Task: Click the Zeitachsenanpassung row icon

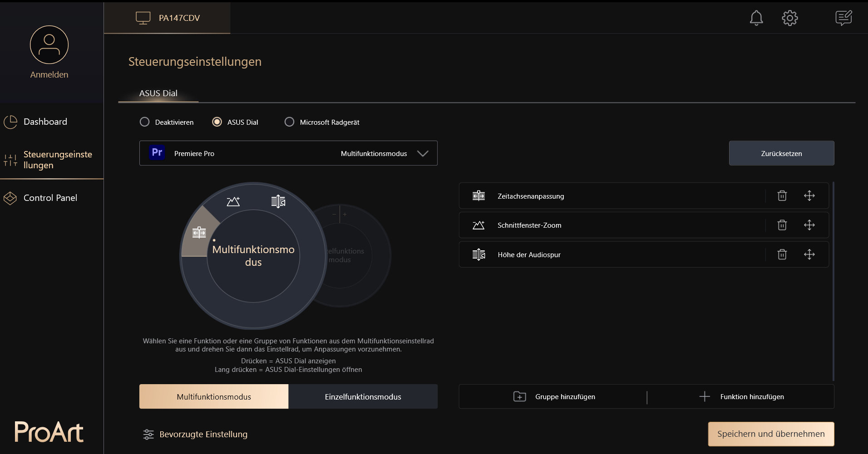Action: point(478,196)
